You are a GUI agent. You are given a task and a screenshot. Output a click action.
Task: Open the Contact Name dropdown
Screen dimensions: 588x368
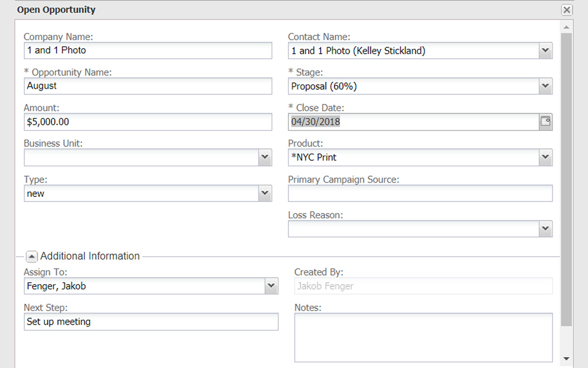(545, 51)
